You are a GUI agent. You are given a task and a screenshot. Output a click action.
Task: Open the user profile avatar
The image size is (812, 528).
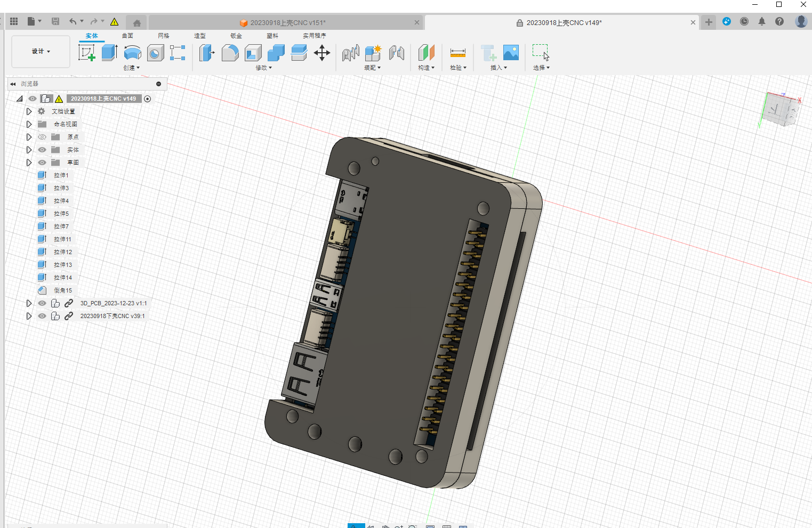801,21
